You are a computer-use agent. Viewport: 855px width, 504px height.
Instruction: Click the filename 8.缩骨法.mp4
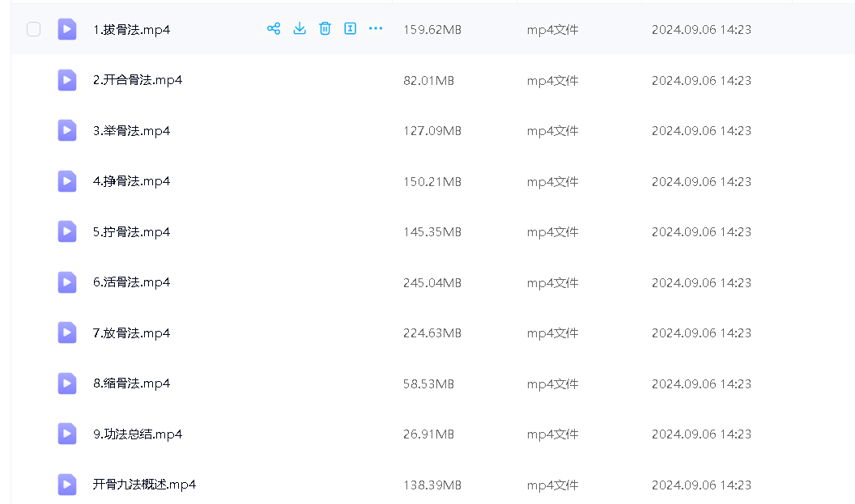pos(131,383)
